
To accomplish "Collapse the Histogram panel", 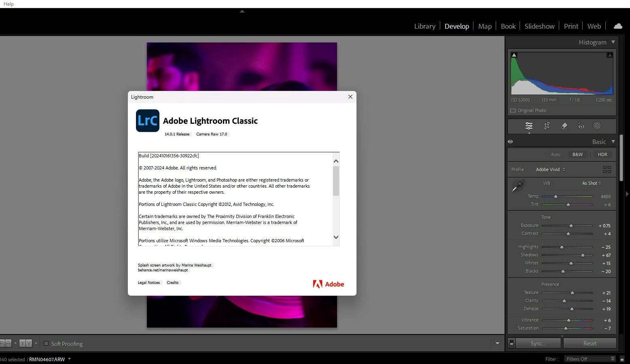I will coord(613,42).
